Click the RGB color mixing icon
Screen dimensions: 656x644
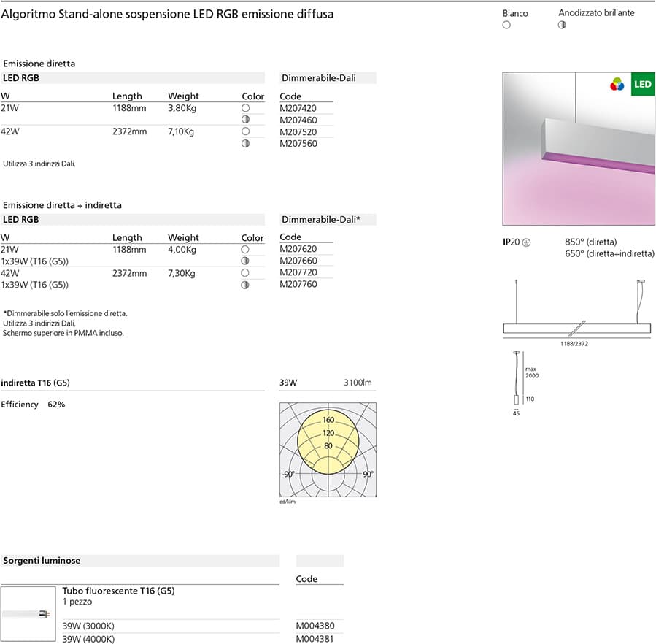coord(617,84)
